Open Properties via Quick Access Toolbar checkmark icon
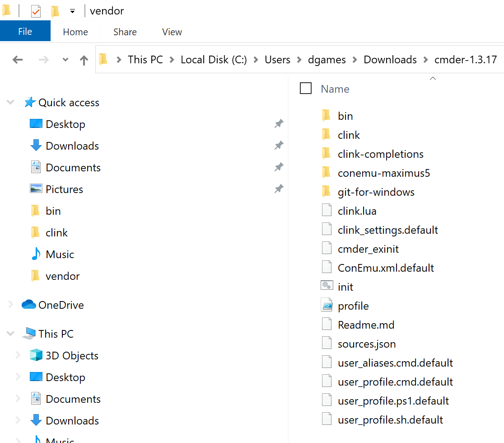The width and height of the screenshot is (504, 443). pyautogui.click(x=36, y=10)
